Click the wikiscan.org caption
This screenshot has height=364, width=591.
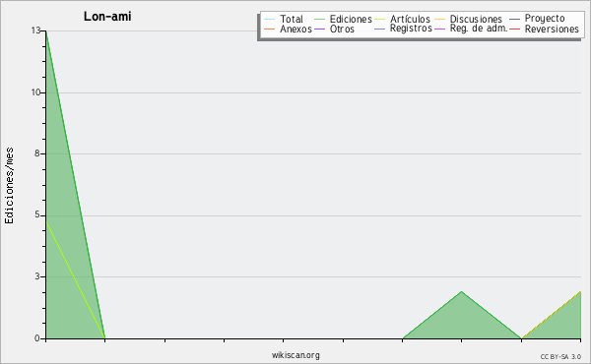click(295, 355)
